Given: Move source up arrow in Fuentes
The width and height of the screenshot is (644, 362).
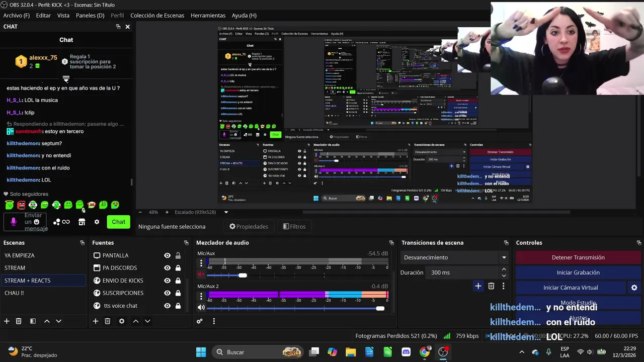Looking at the screenshot, I should click(135, 321).
